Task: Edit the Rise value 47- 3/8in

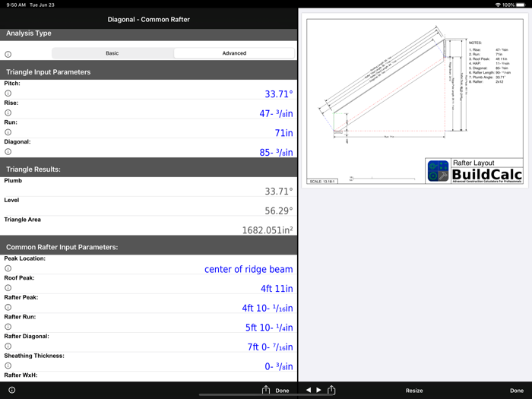Action: tap(276, 113)
